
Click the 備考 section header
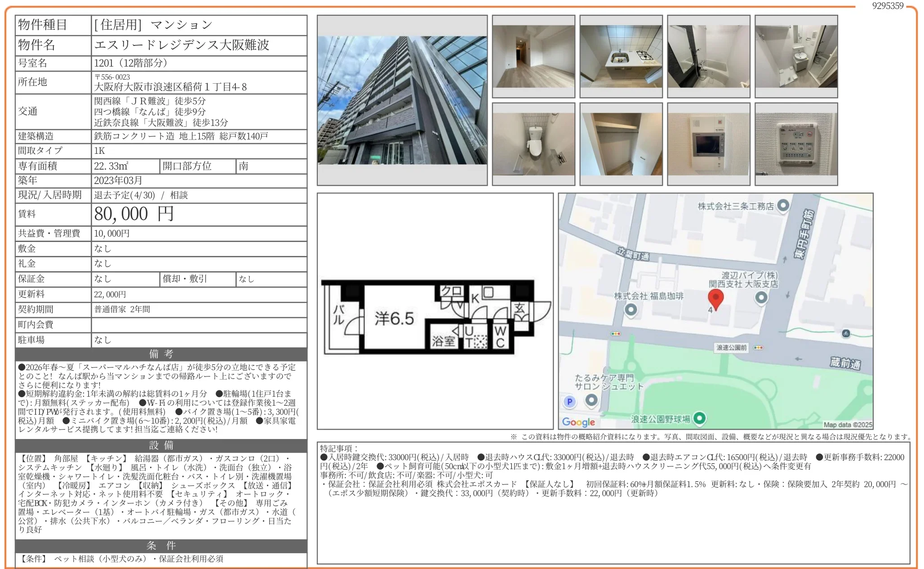(x=161, y=354)
